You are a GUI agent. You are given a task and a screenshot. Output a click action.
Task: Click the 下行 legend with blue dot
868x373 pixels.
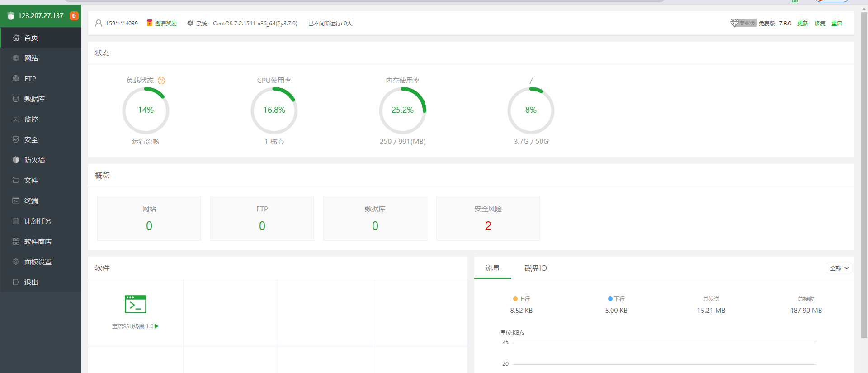tap(616, 299)
